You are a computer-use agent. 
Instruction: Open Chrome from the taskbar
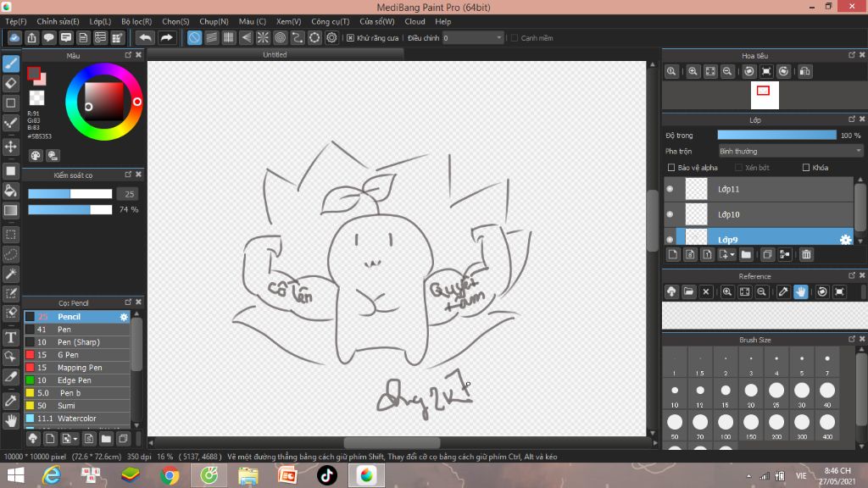click(x=170, y=475)
